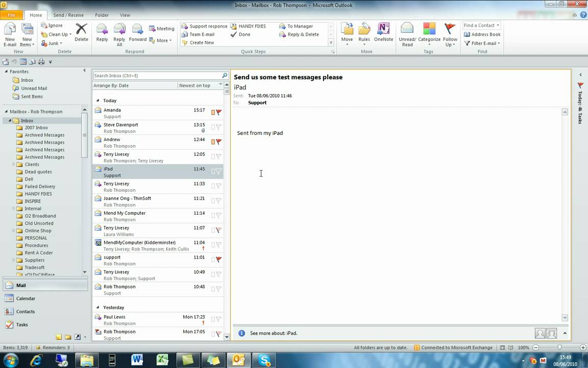Image resolution: width=588 pixels, height=368 pixels.
Task: Run the Done quick step
Action: click(240, 34)
